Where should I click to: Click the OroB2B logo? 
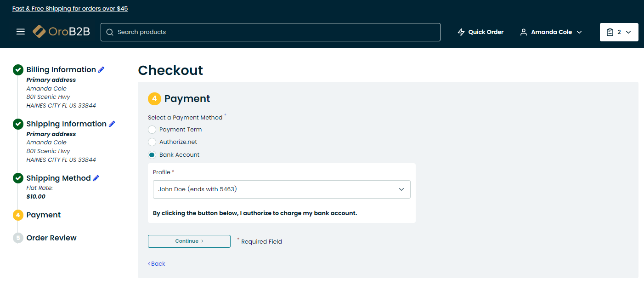(x=61, y=32)
